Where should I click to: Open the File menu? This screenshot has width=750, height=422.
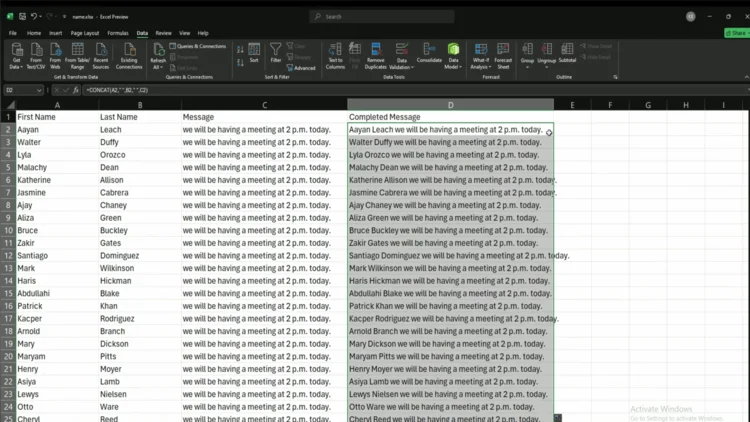click(x=13, y=33)
